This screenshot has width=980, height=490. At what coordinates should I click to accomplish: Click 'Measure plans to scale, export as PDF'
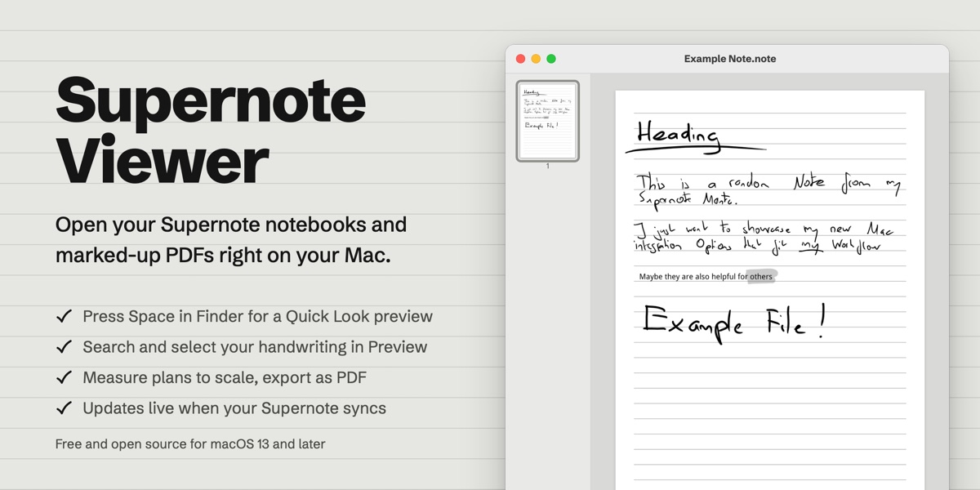[225, 377]
